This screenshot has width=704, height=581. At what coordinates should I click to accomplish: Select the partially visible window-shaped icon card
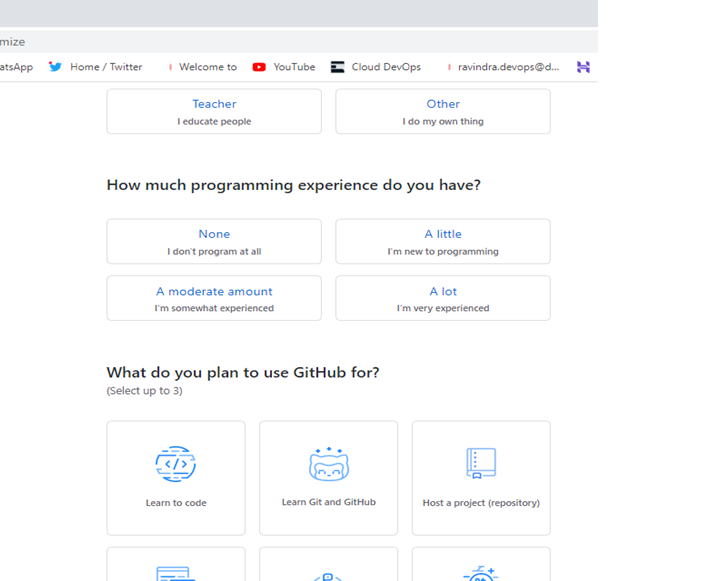tap(176, 566)
